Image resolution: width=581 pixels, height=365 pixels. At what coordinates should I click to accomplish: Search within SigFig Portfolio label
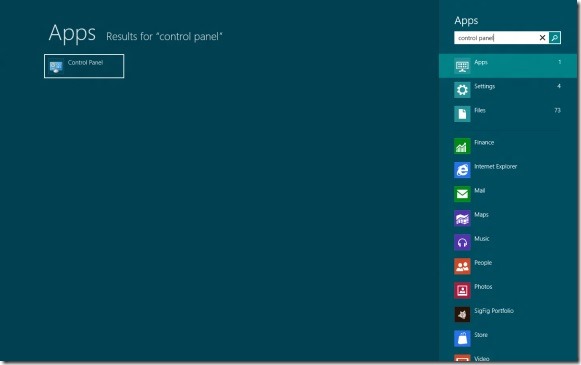pyautogui.click(x=494, y=311)
